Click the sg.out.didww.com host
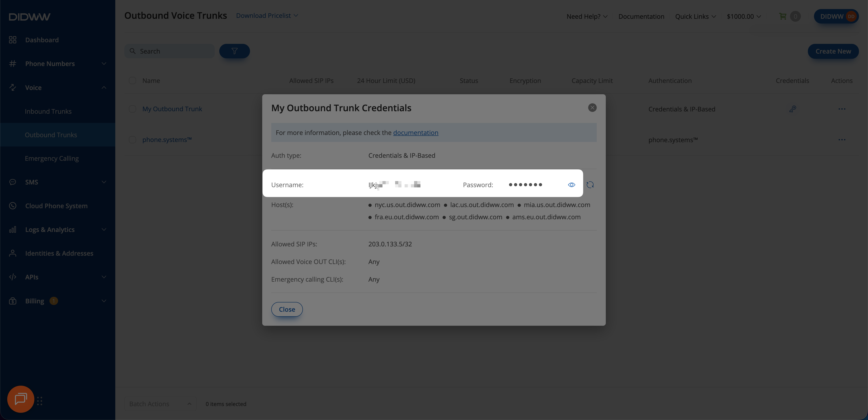 (x=475, y=217)
